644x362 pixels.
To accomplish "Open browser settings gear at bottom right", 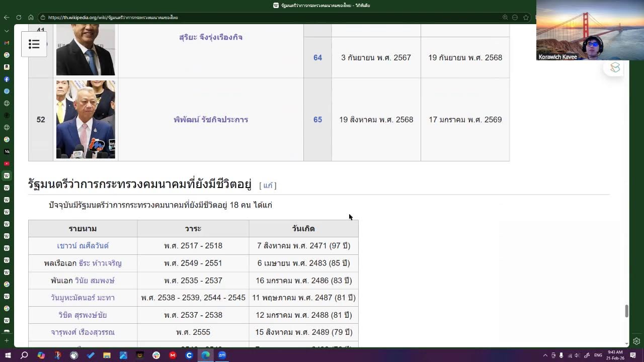I will pyautogui.click(x=636, y=341).
